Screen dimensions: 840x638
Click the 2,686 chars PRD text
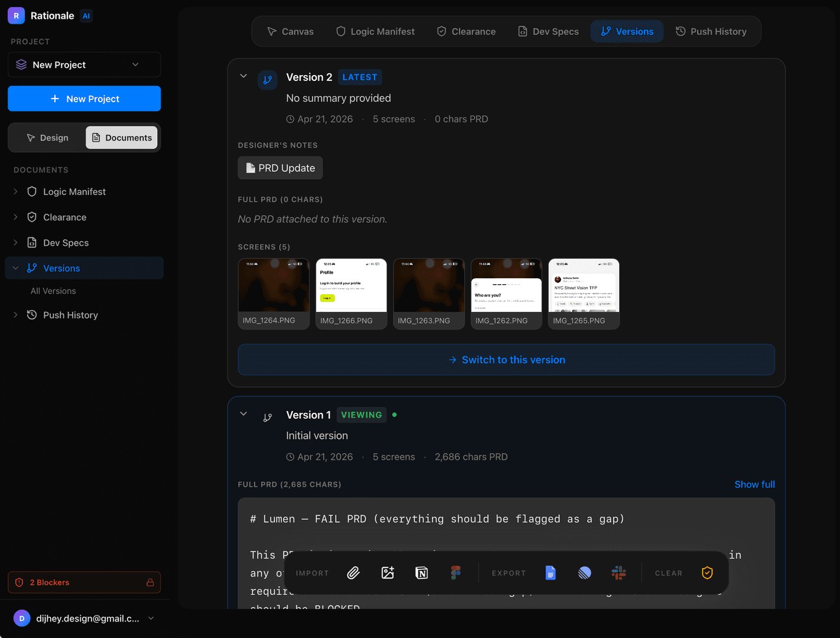(471, 457)
